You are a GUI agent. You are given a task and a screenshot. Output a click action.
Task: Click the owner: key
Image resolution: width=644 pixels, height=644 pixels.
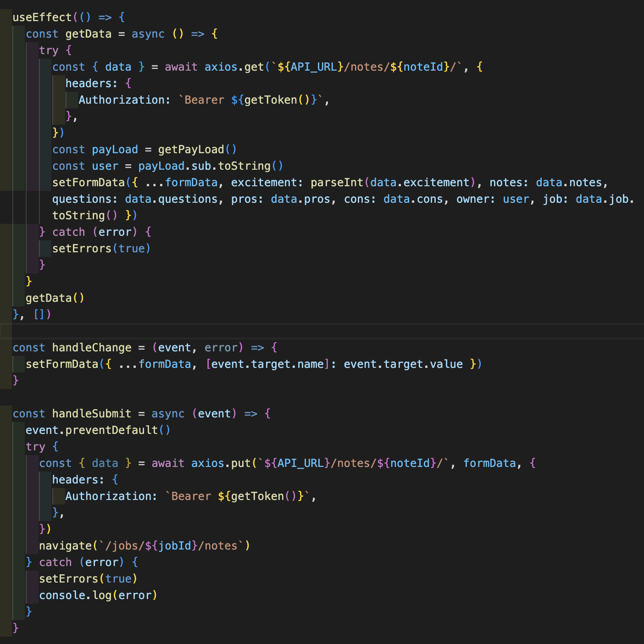pyautogui.click(x=476, y=199)
